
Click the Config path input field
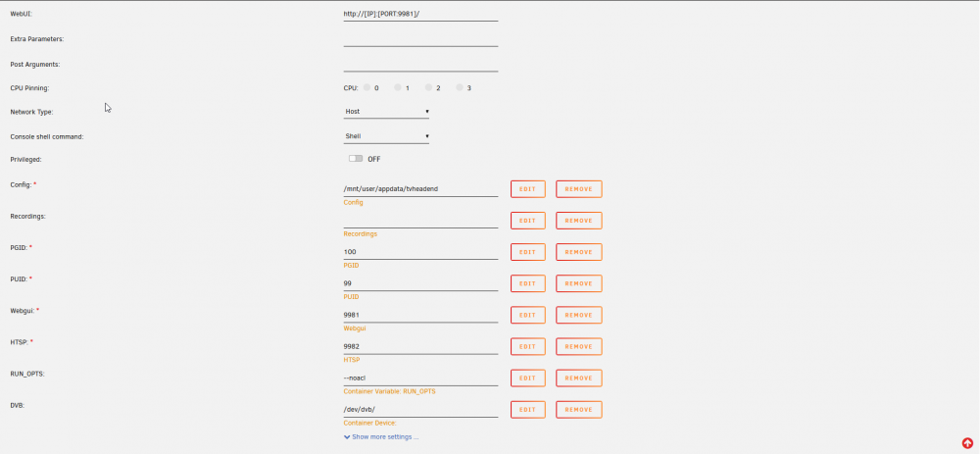tap(420, 189)
